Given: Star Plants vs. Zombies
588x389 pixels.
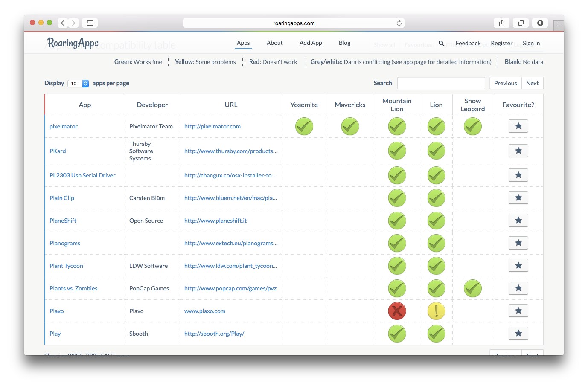Looking at the screenshot, I should [x=518, y=288].
